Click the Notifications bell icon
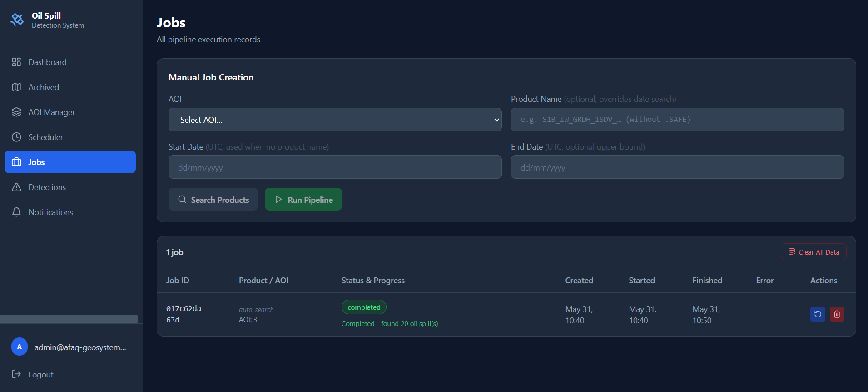Screen dimensions: 868x392 coord(16,212)
